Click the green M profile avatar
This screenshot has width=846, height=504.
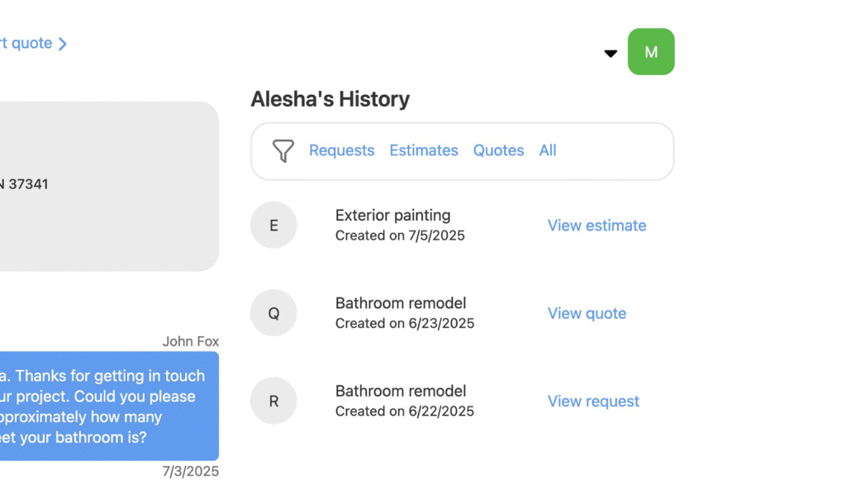(x=651, y=52)
